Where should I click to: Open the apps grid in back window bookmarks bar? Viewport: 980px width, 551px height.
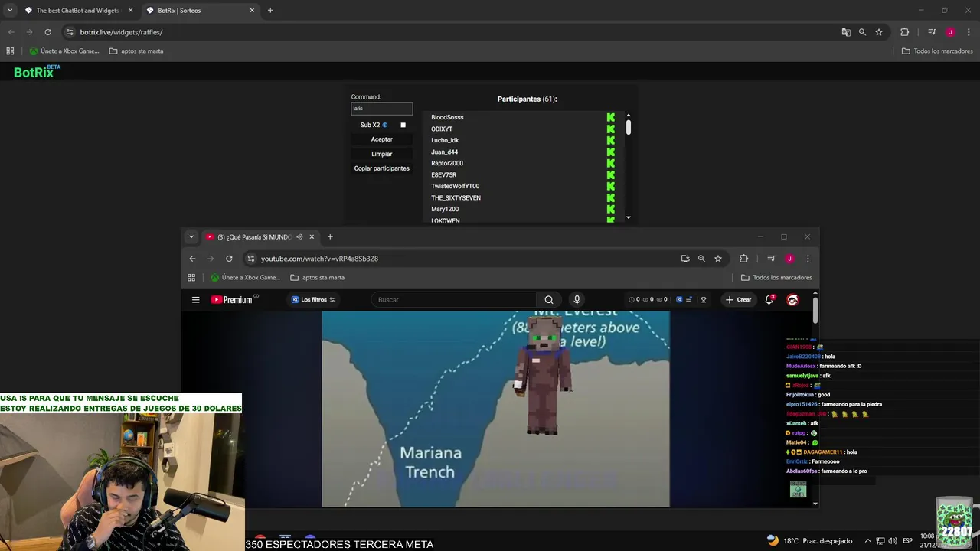10,51
